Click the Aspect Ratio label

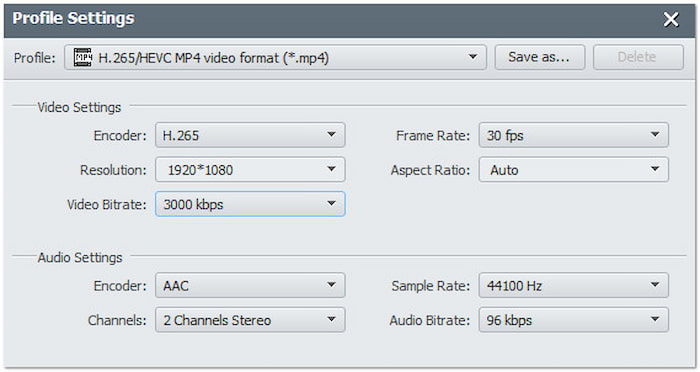(x=430, y=170)
